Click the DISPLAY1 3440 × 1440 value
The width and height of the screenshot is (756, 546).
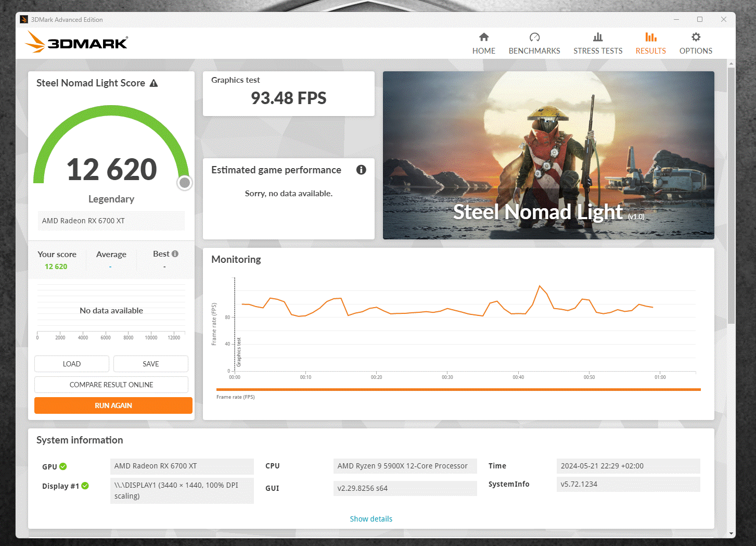click(x=182, y=490)
